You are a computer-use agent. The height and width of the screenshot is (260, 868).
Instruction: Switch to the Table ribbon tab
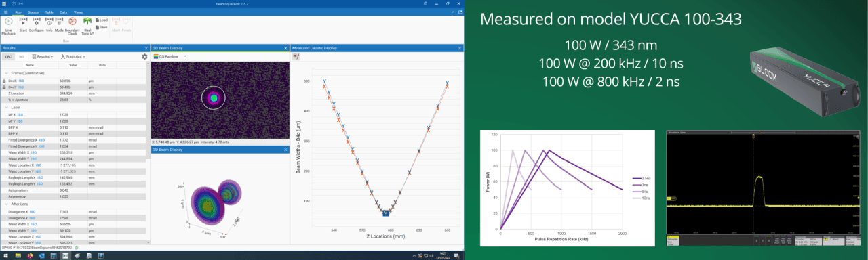coord(49,12)
